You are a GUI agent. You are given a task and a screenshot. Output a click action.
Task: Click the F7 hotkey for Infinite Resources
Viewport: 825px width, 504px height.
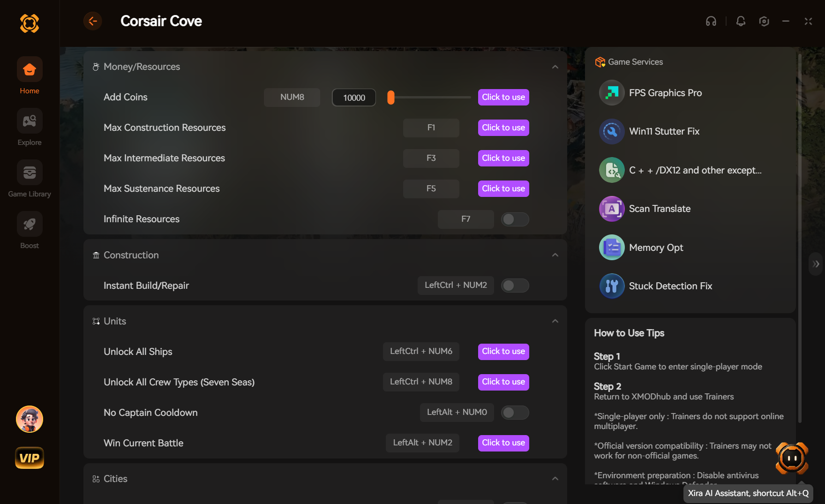click(x=466, y=219)
